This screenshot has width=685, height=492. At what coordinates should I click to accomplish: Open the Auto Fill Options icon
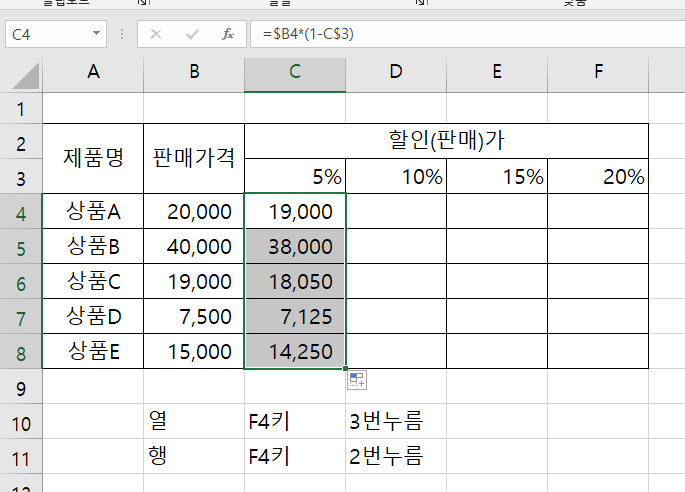pos(357,380)
